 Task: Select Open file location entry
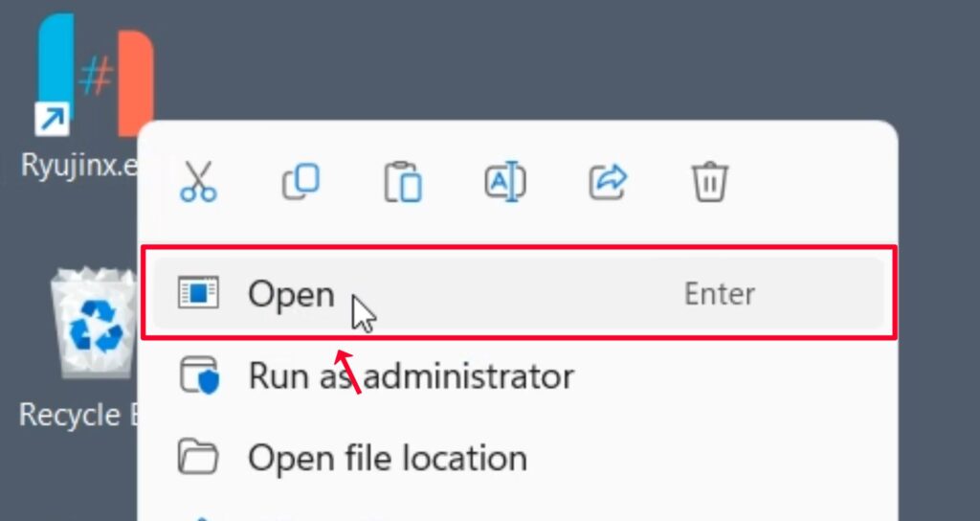pyautogui.click(x=388, y=458)
